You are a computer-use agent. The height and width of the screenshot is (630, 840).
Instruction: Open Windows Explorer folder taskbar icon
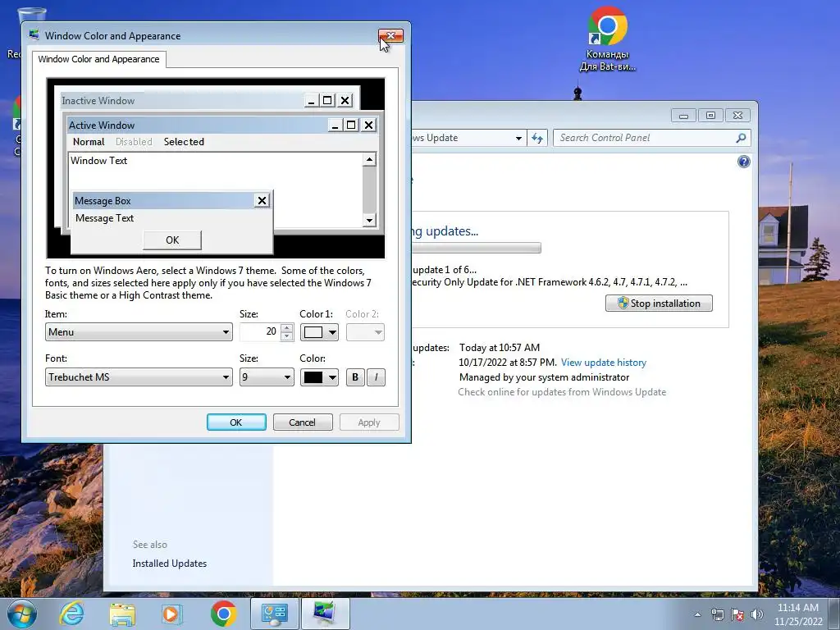[x=122, y=614]
